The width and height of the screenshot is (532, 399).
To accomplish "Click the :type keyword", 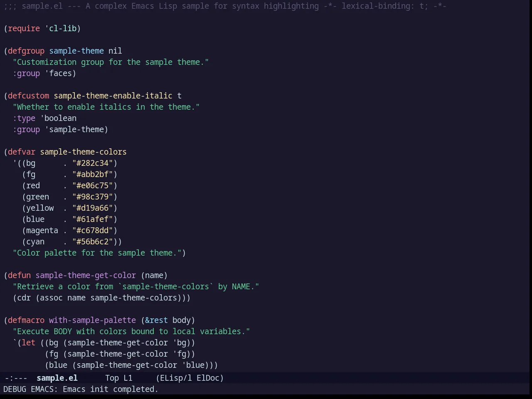I will [24, 118].
